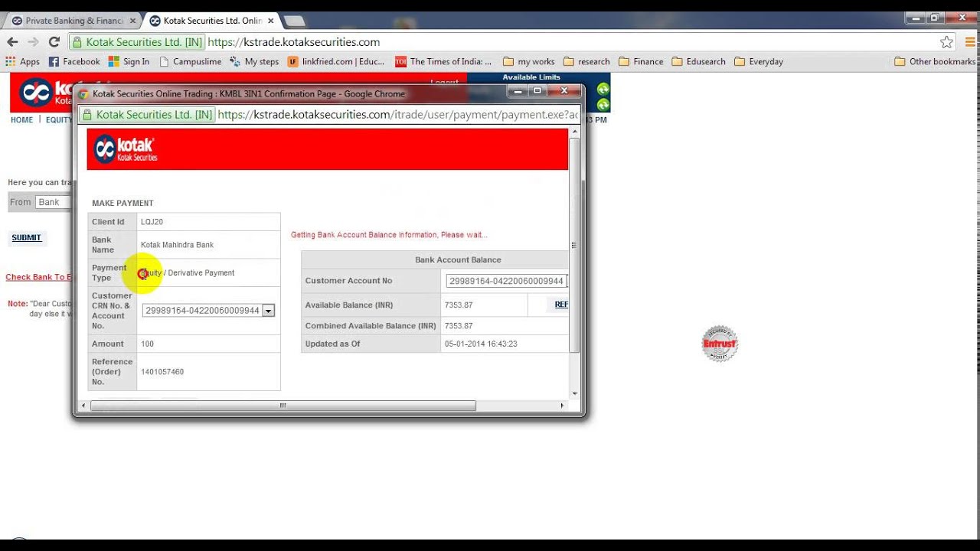The width and height of the screenshot is (980, 551).
Task: Click lower green refresh limits icon
Action: 603,105
